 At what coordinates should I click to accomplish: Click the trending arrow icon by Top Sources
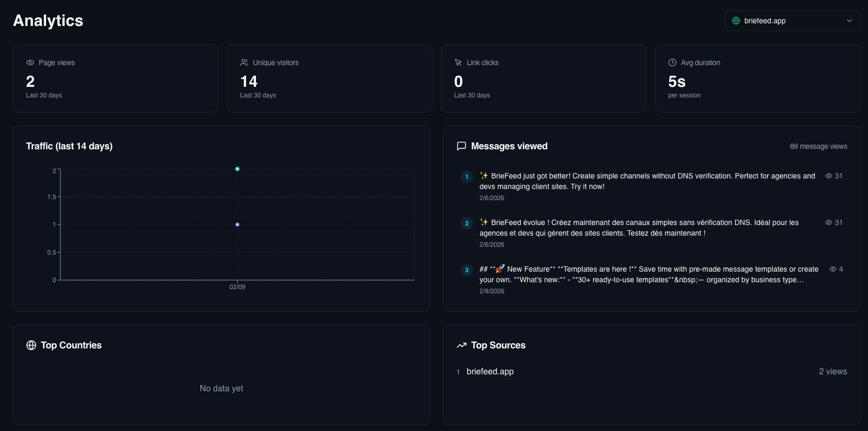[462, 345]
